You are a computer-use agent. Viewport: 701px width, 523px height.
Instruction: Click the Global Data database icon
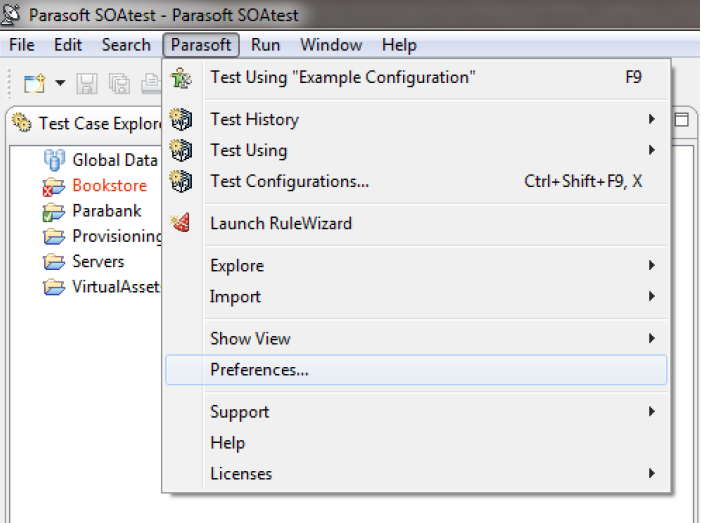pos(55,160)
